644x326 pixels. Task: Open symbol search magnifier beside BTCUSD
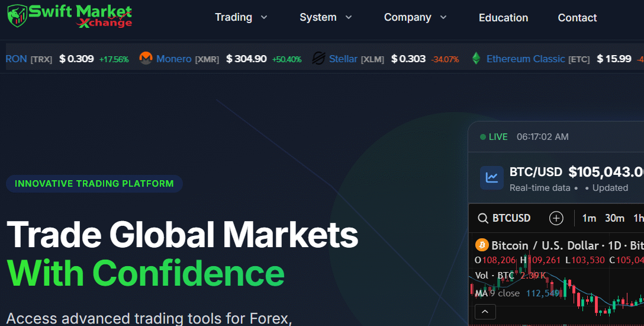tap(483, 218)
